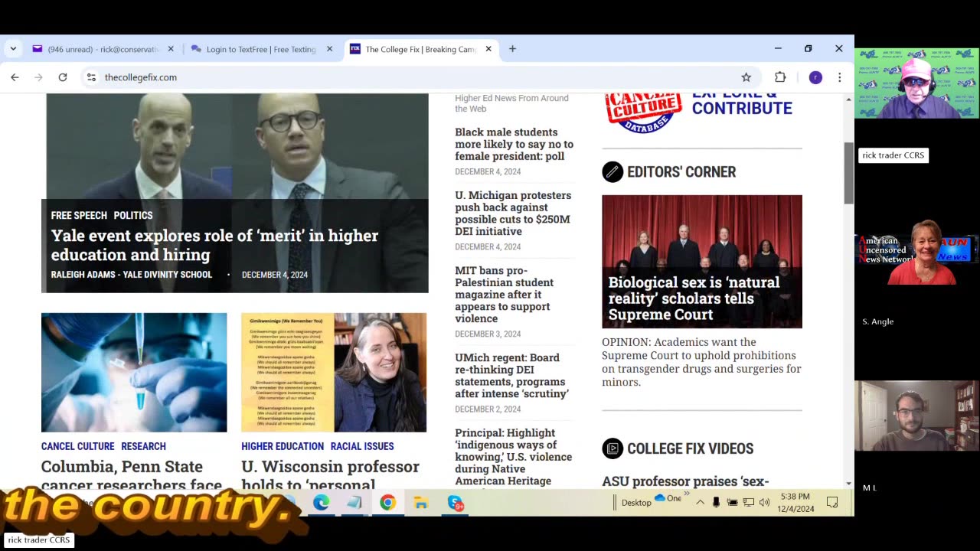Image resolution: width=980 pixels, height=551 pixels.
Task: Go back to the previous page
Action: 15,77
